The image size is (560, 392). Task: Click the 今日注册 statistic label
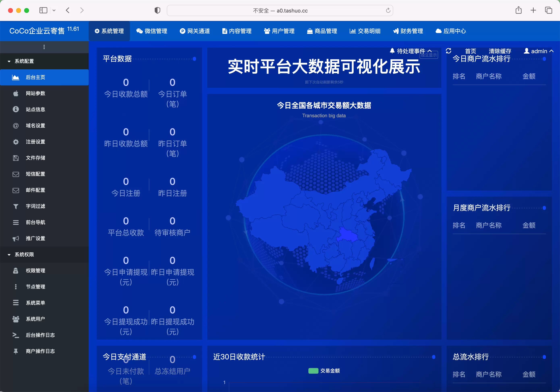point(126,193)
